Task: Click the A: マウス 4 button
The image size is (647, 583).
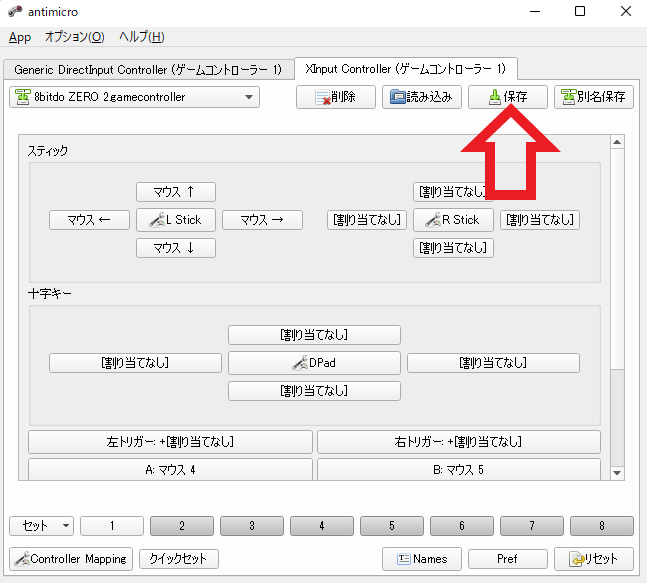Action: tap(170, 470)
